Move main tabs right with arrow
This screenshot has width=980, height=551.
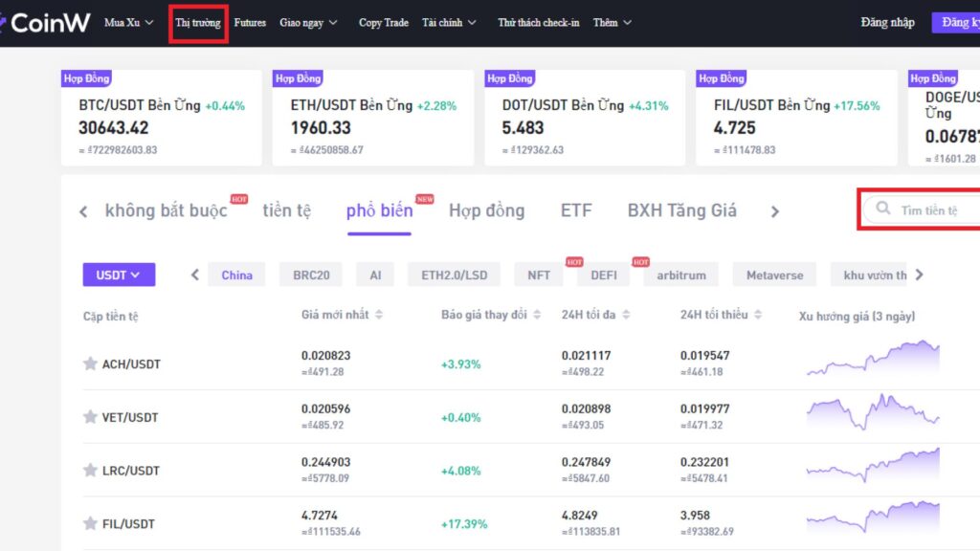(775, 211)
